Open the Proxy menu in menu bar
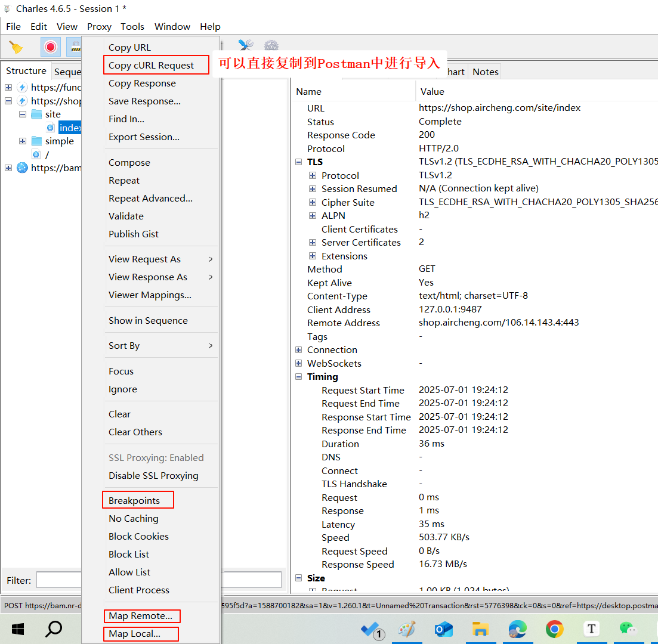This screenshot has width=658, height=644. [99, 27]
